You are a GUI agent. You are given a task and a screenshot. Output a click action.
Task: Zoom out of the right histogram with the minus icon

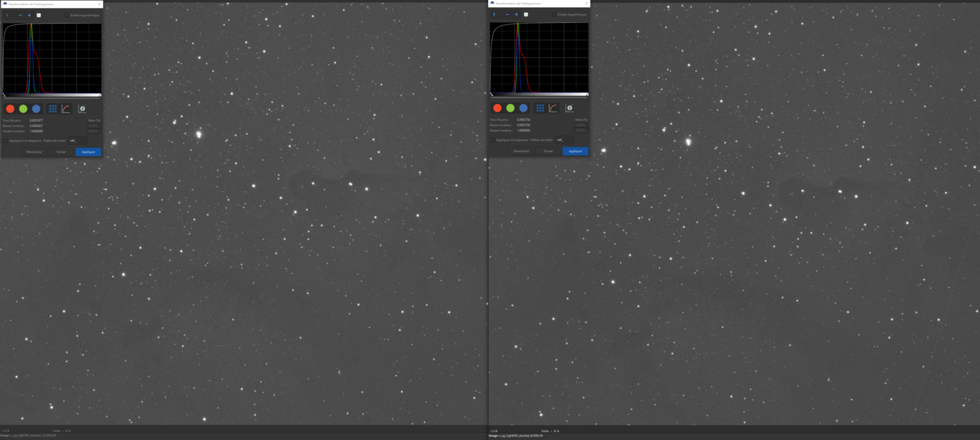click(x=508, y=14)
